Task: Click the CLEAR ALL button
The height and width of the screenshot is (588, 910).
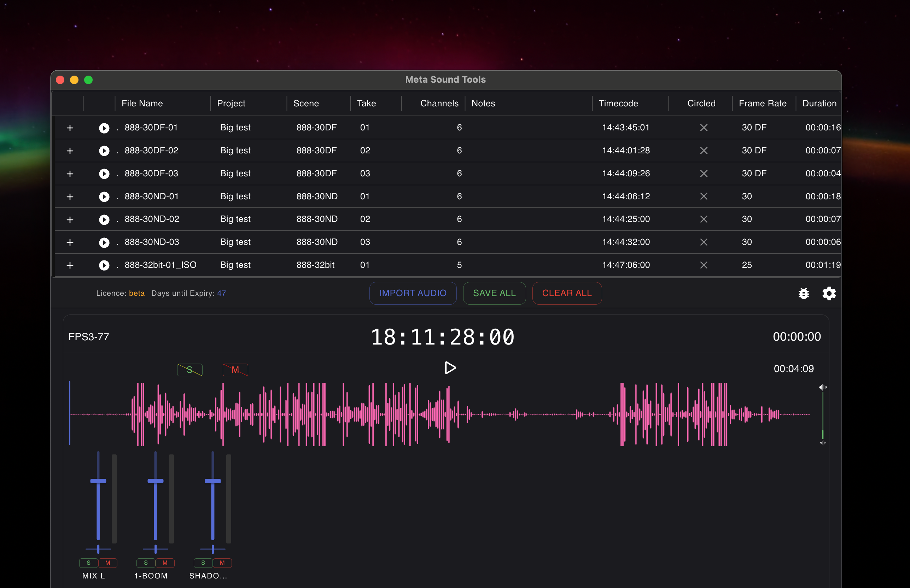Action: tap(567, 293)
